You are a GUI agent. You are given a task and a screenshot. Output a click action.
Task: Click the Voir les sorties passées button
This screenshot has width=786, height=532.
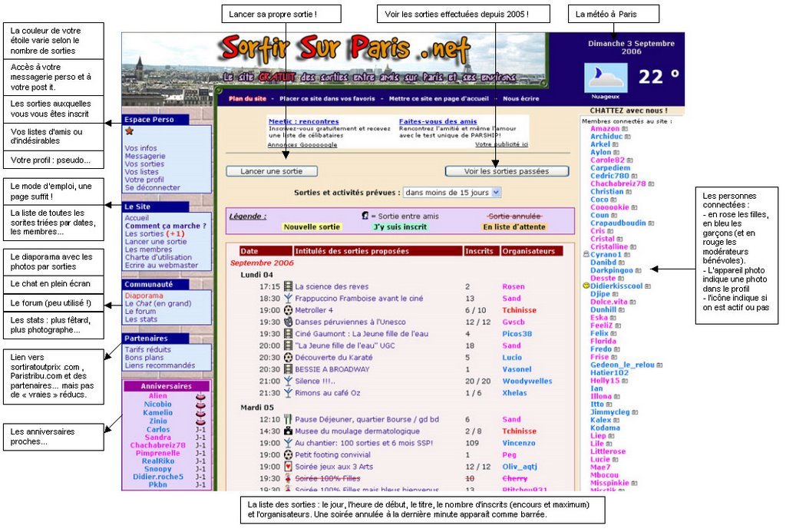(x=507, y=171)
